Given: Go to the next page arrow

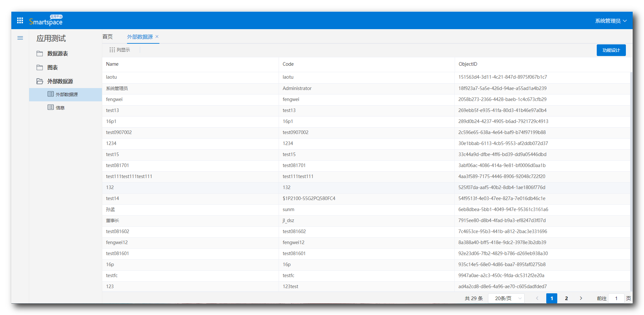Looking at the screenshot, I should tap(581, 298).
